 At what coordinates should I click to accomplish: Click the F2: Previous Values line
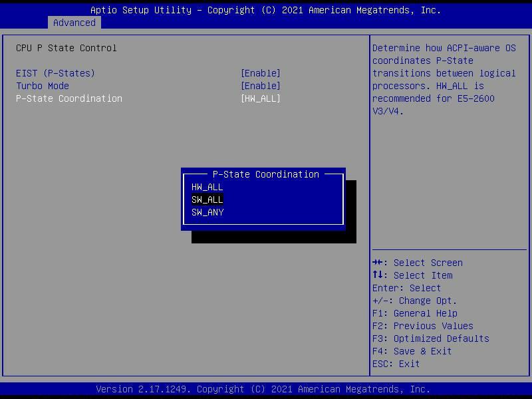[423, 326]
